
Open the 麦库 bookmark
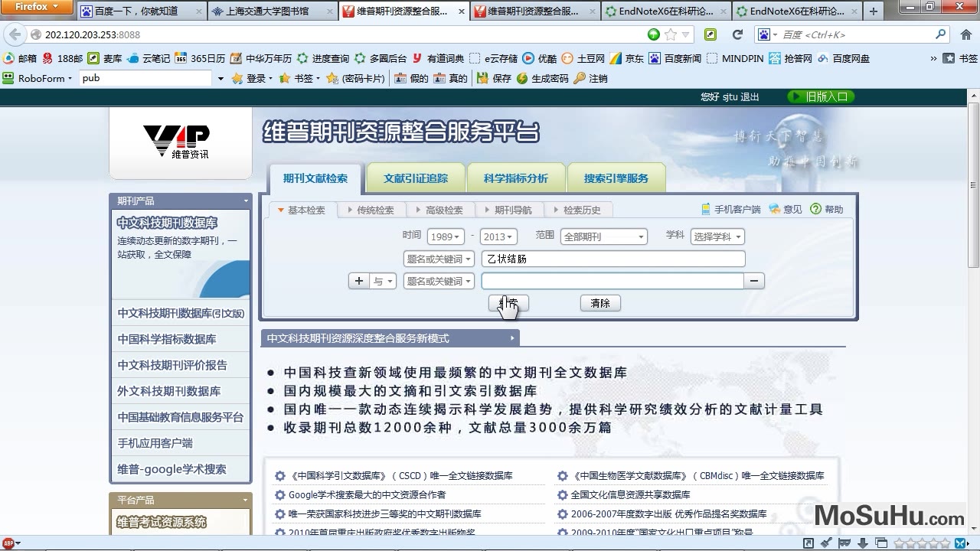(x=105, y=58)
